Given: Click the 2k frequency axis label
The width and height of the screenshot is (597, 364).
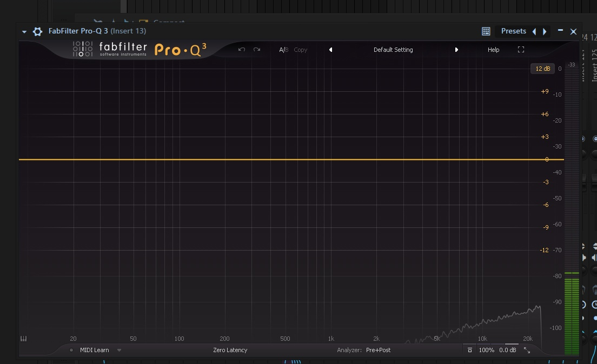Looking at the screenshot, I should [376, 339].
